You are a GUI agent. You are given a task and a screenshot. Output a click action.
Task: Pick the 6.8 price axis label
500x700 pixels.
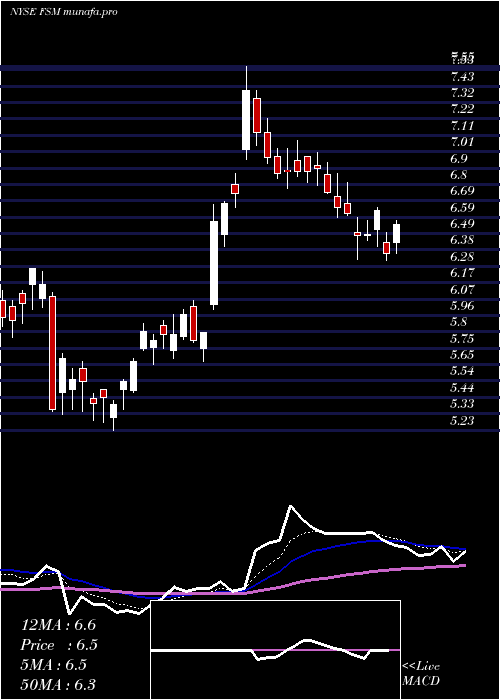coord(459,175)
